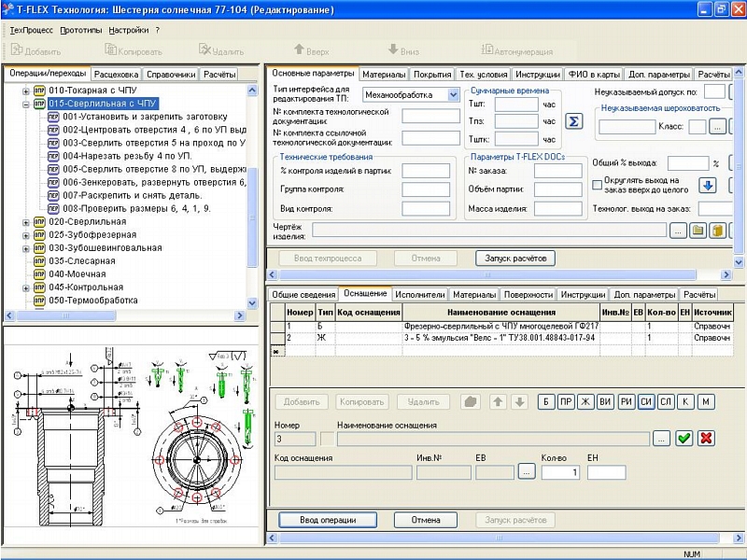Viewport: 747px width, 560px height.
Task: Cancel equipment entry with red X button
Action: pos(706,438)
